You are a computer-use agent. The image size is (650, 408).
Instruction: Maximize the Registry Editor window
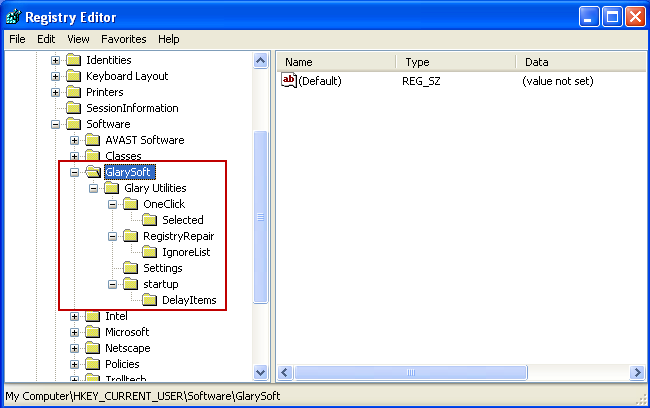click(612, 17)
